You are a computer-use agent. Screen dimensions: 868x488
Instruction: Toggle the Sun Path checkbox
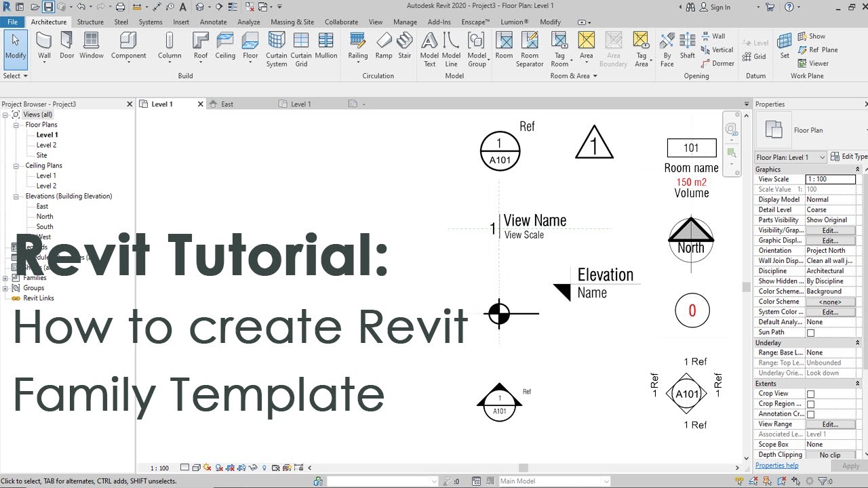pos(810,333)
